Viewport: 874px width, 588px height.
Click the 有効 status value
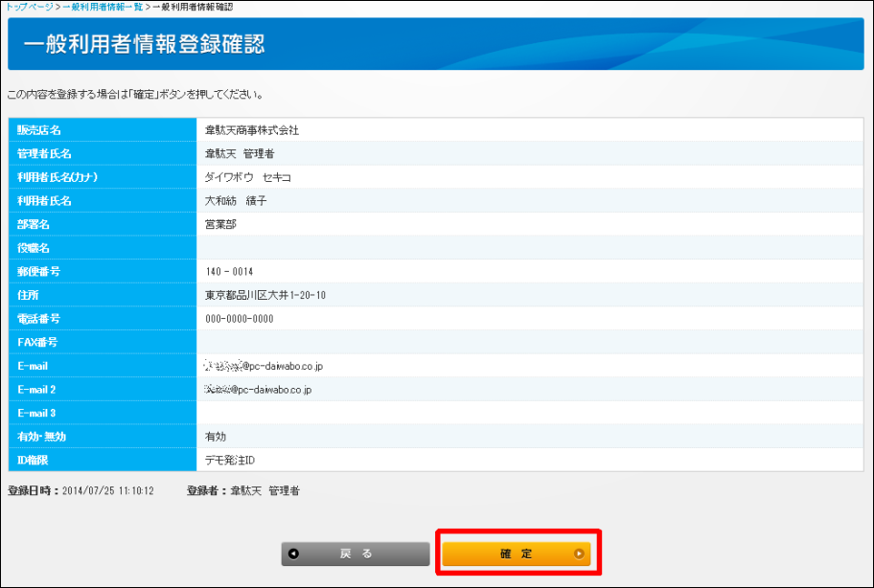click(x=216, y=437)
